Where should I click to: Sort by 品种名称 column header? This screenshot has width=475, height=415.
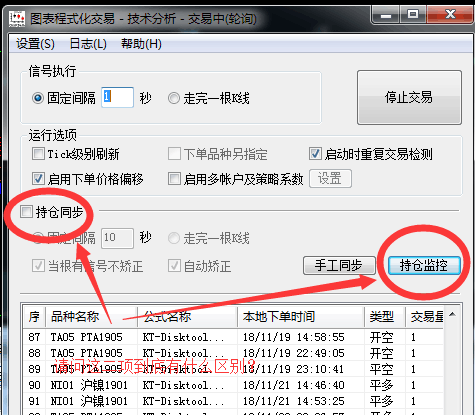click(91, 317)
